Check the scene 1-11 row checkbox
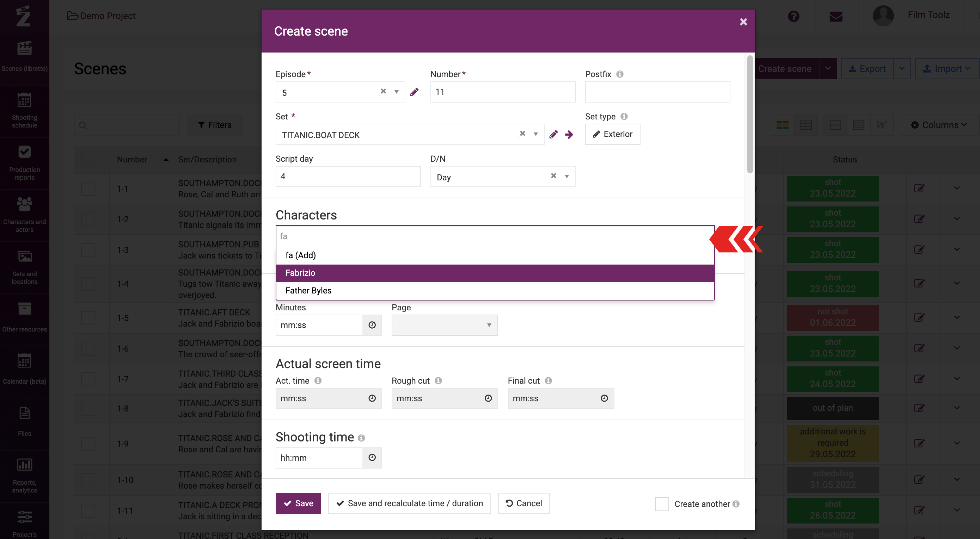The width and height of the screenshot is (980, 539). [88, 510]
